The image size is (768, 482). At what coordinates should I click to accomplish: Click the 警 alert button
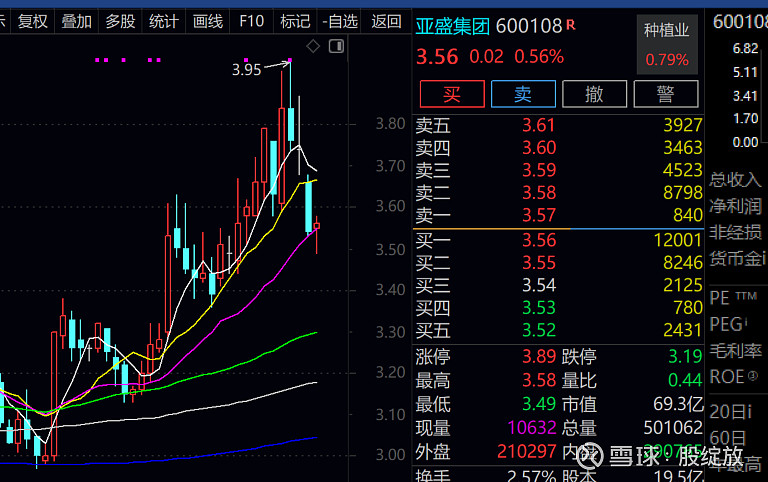tap(666, 94)
